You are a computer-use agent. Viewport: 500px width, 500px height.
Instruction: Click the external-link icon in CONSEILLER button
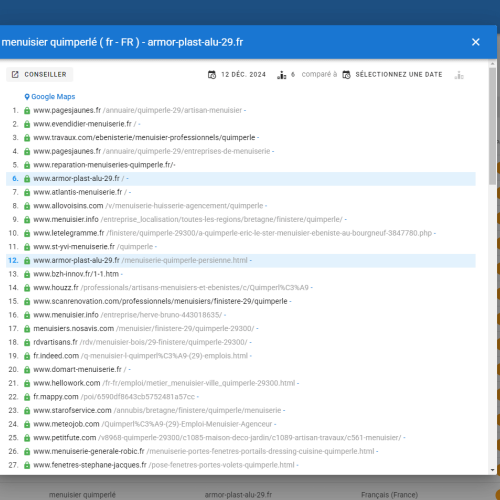click(x=15, y=74)
